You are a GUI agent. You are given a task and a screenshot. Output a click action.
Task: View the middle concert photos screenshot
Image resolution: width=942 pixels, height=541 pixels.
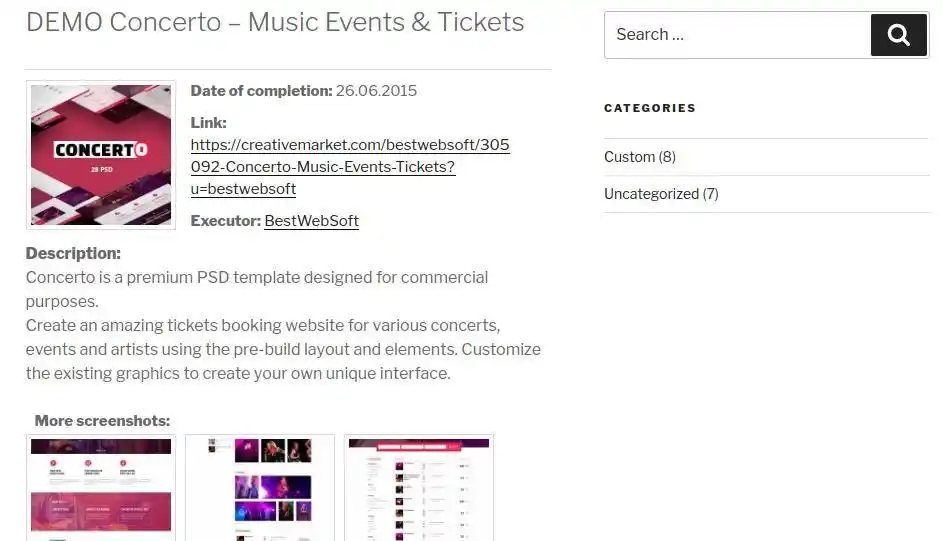(260, 487)
